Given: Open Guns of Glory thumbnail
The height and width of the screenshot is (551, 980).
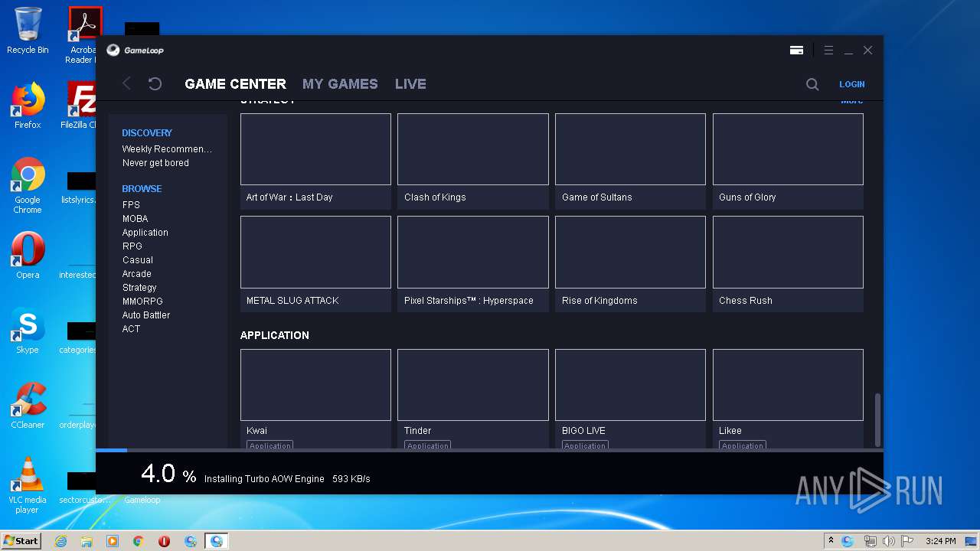Looking at the screenshot, I should [x=788, y=149].
